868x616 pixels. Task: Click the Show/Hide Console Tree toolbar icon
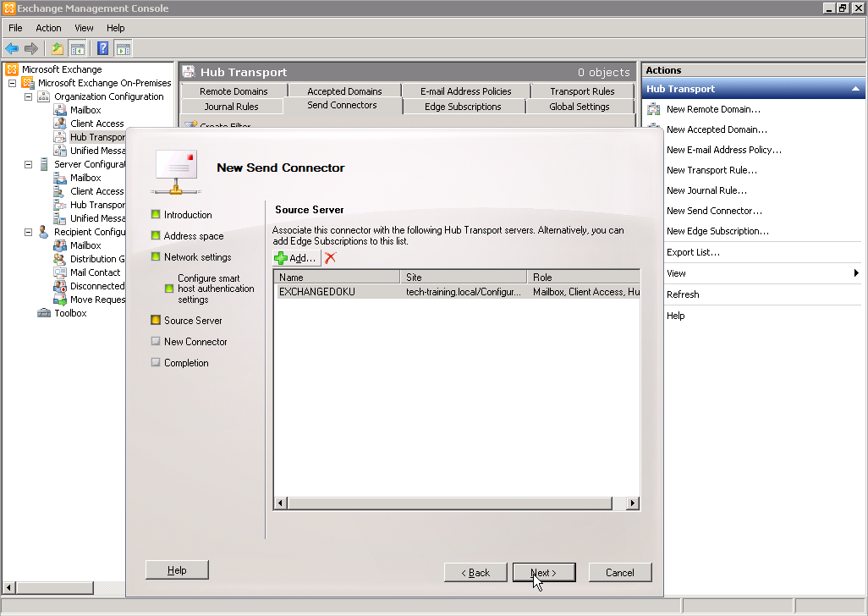click(x=78, y=49)
